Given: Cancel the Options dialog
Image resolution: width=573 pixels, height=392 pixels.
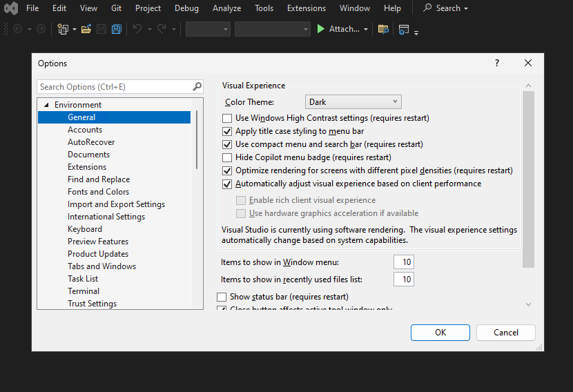Looking at the screenshot, I should (506, 333).
